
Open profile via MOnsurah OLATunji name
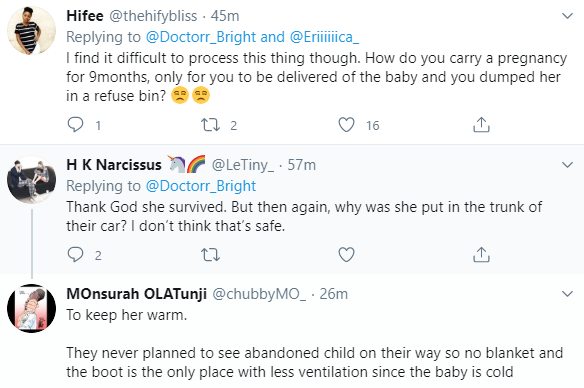136,294
